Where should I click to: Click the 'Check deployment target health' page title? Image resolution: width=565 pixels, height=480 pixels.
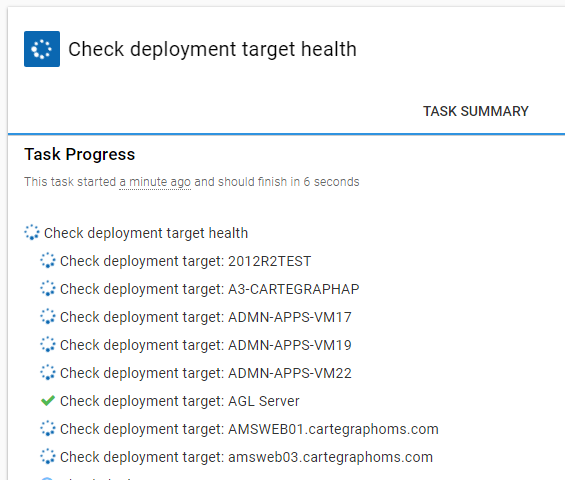[x=213, y=49]
